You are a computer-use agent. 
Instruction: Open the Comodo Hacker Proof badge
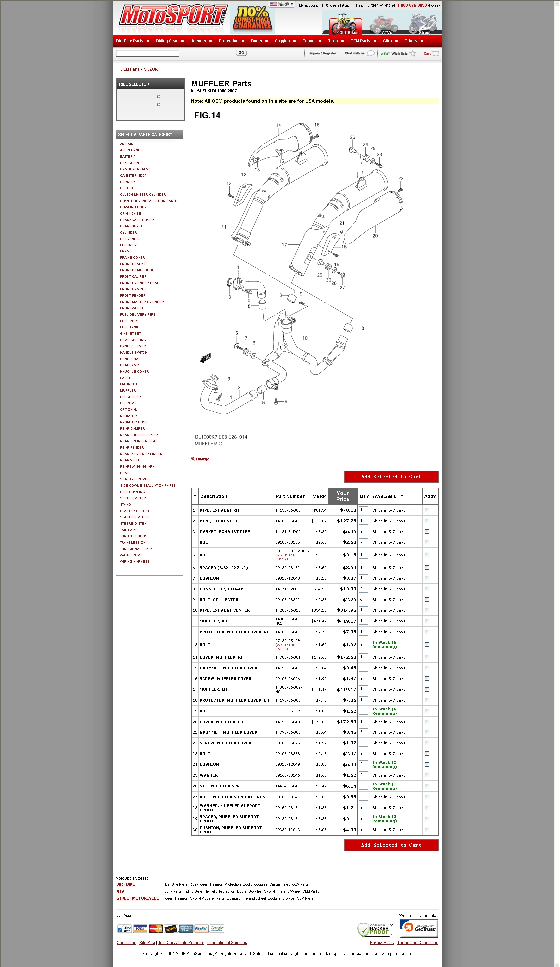pyautogui.click(x=375, y=930)
